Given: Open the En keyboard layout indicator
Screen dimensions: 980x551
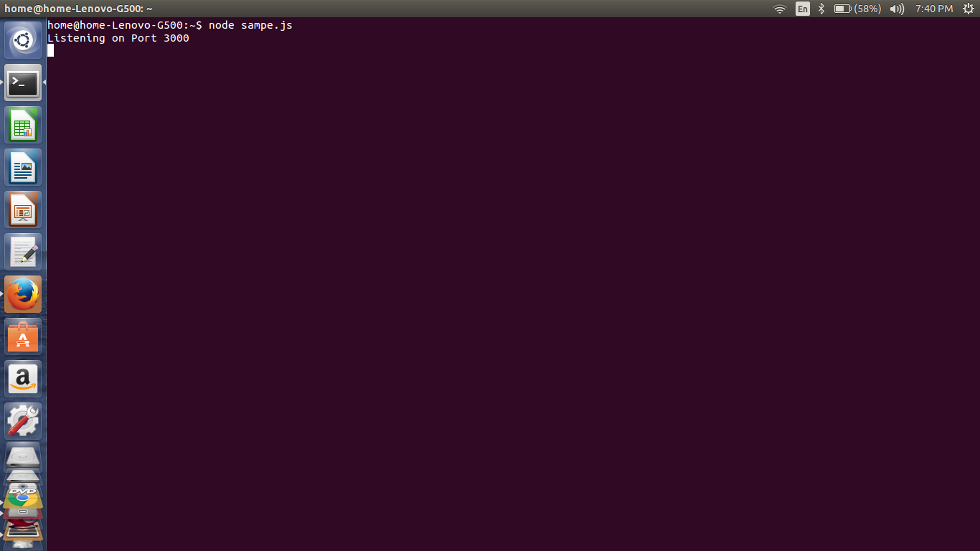Looking at the screenshot, I should click(803, 9).
